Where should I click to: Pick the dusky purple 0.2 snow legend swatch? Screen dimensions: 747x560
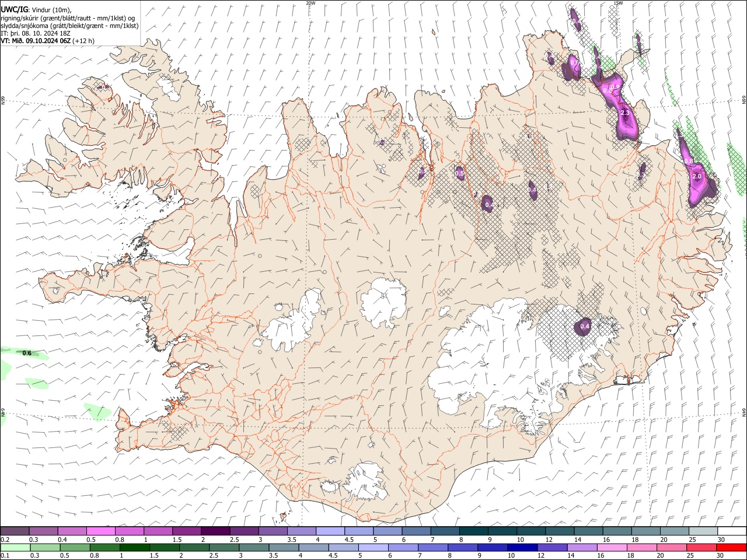coord(15,531)
